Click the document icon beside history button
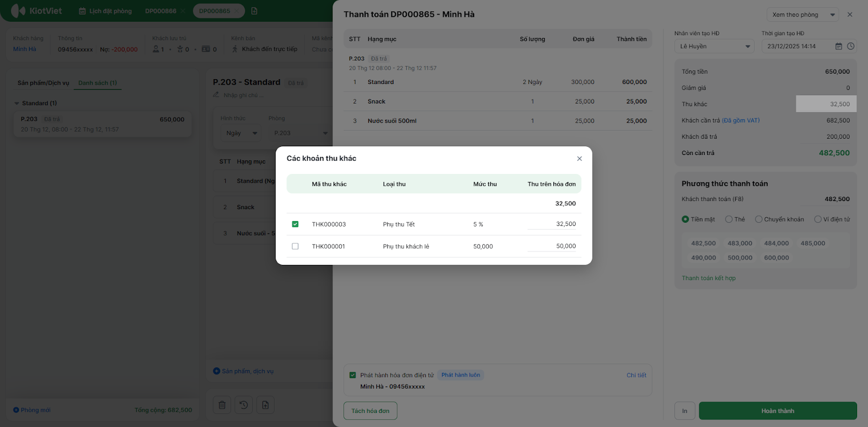 click(265, 405)
